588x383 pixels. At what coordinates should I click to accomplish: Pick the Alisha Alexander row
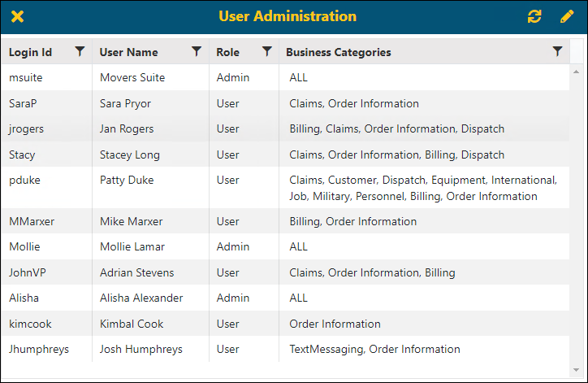pyautogui.click(x=141, y=298)
